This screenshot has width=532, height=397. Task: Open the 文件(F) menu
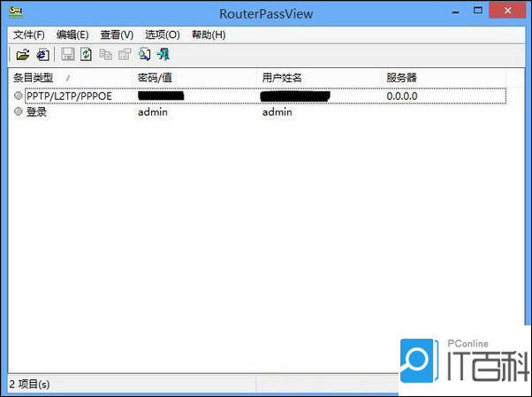[x=29, y=34]
